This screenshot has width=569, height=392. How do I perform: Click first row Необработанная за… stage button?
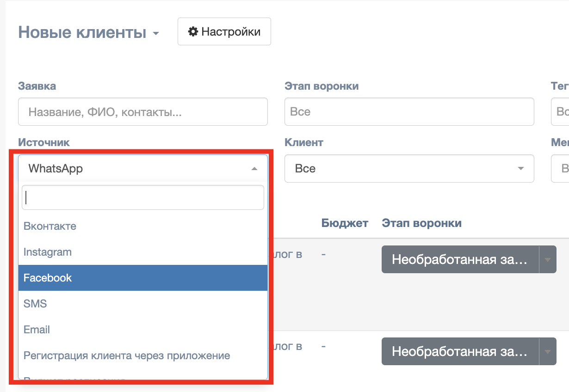tap(460, 259)
